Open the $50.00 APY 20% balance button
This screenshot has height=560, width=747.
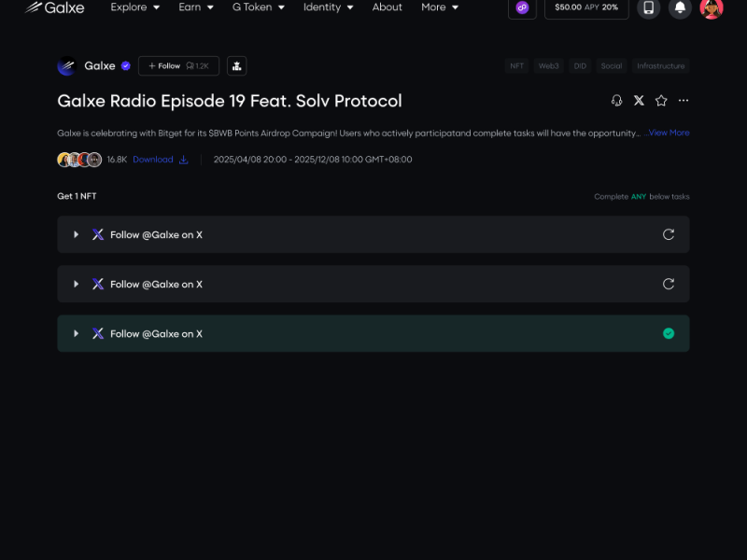(x=586, y=7)
